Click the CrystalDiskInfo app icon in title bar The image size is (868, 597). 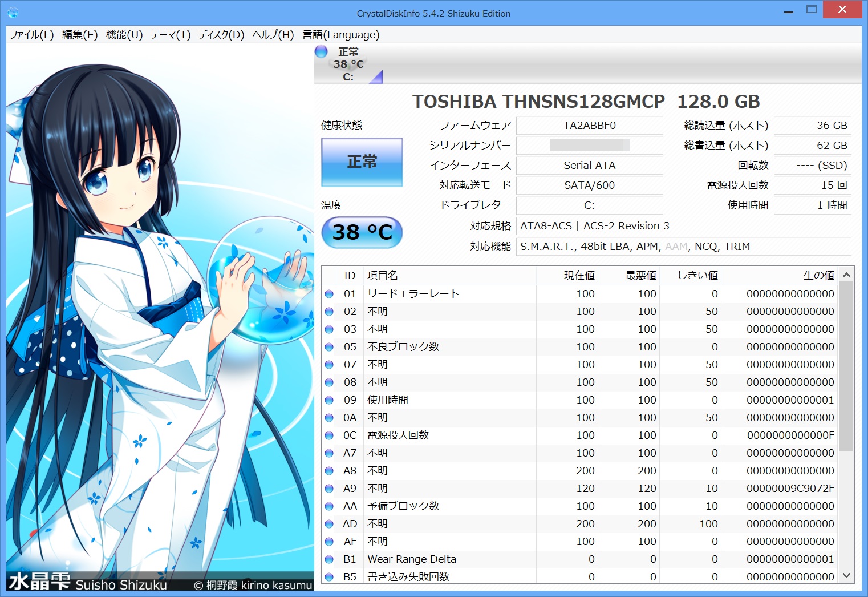(x=13, y=13)
